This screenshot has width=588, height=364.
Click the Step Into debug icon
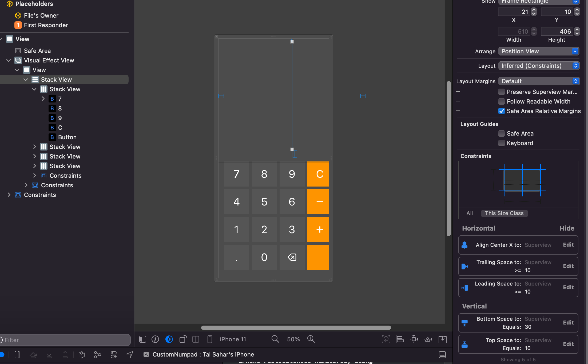tap(49, 355)
